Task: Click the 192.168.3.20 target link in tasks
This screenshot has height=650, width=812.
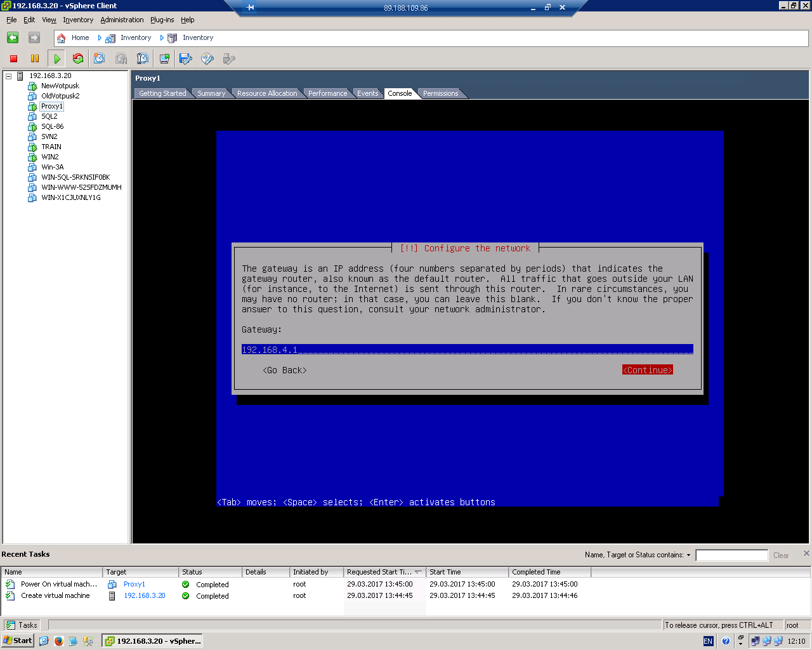Action: 144,595
